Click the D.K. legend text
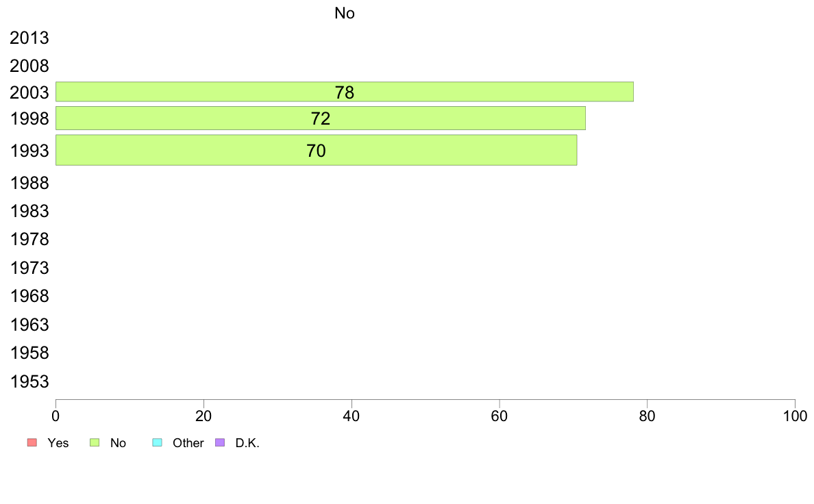The image size is (814, 504). point(247,443)
